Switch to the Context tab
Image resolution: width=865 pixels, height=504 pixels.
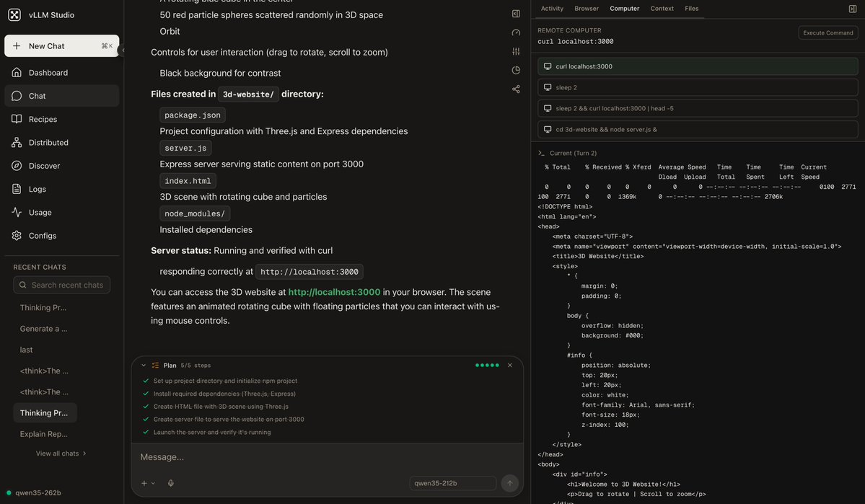click(662, 8)
